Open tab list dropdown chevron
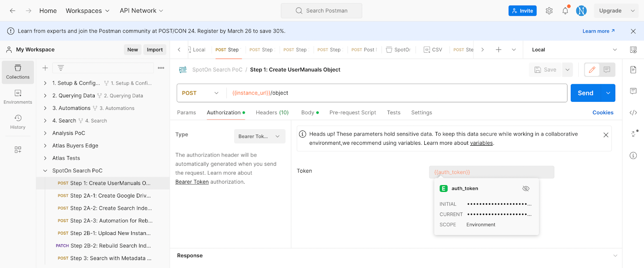 point(514,49)
